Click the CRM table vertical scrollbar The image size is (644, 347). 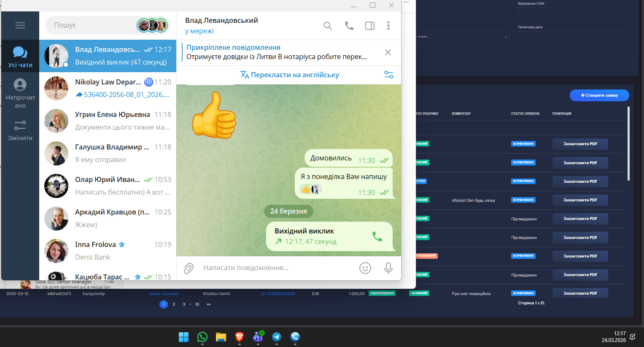tap(628, 144)
